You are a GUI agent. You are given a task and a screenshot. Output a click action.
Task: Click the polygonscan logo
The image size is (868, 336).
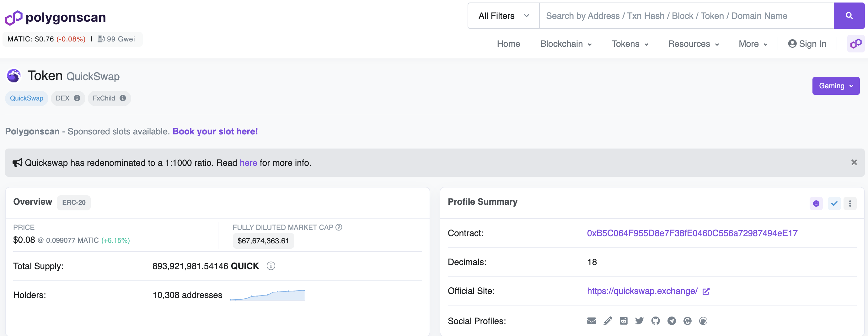(56, 17)
